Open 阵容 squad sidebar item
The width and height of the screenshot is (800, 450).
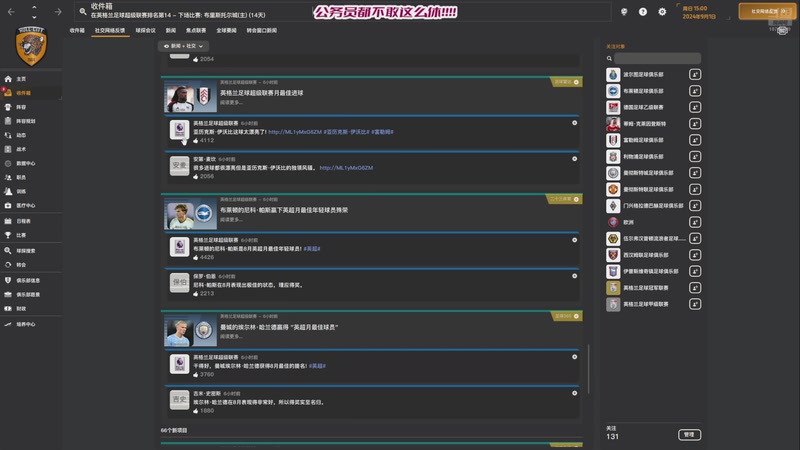coord(20,107)
